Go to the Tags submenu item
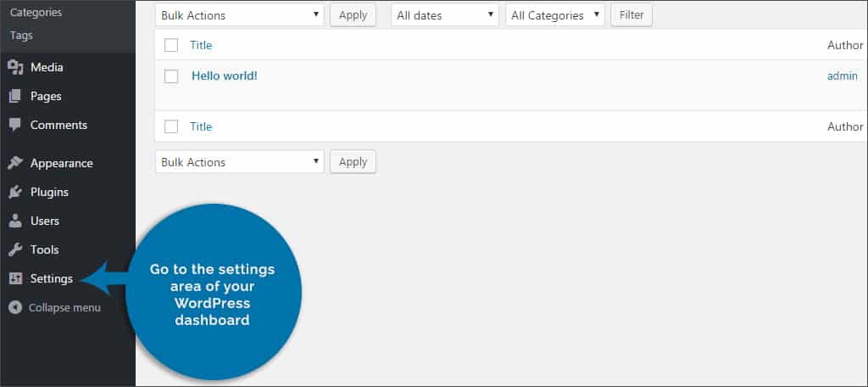The width and height of the screenshot is (868, 387). 21,36
